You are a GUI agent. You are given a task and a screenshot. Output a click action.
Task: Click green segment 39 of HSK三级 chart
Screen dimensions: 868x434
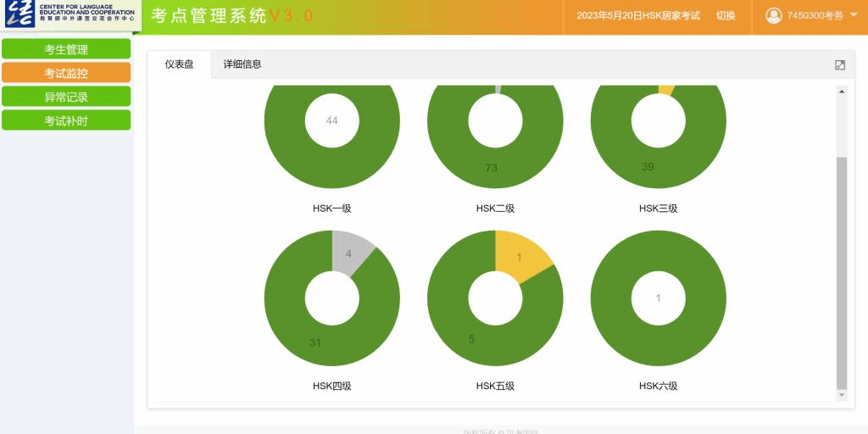[x=648, y=167]
